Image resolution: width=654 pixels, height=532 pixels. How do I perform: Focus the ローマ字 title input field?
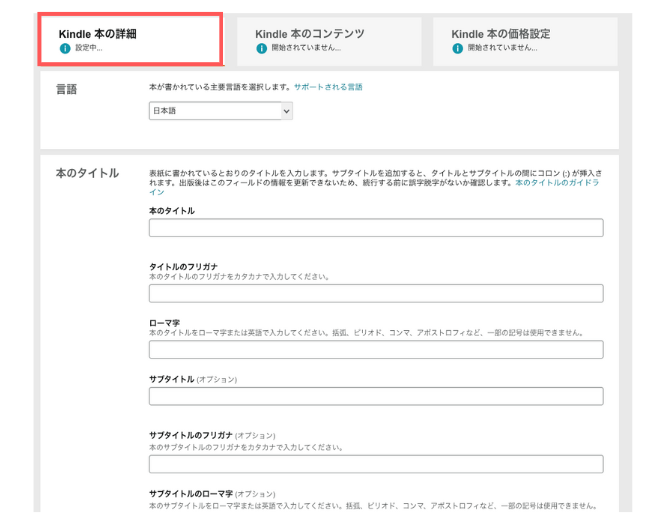[x=376, y=350]
